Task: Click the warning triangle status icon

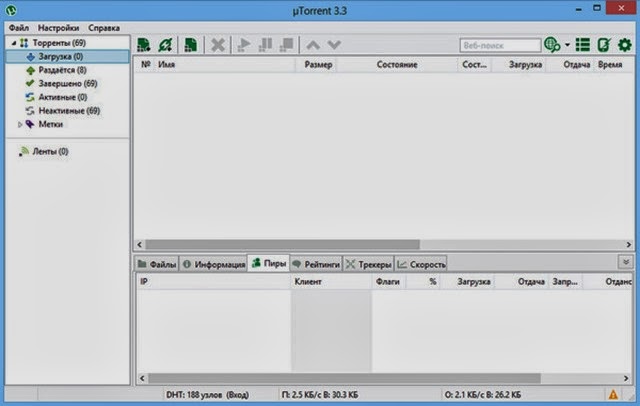Action: click(x=613, y=395)
